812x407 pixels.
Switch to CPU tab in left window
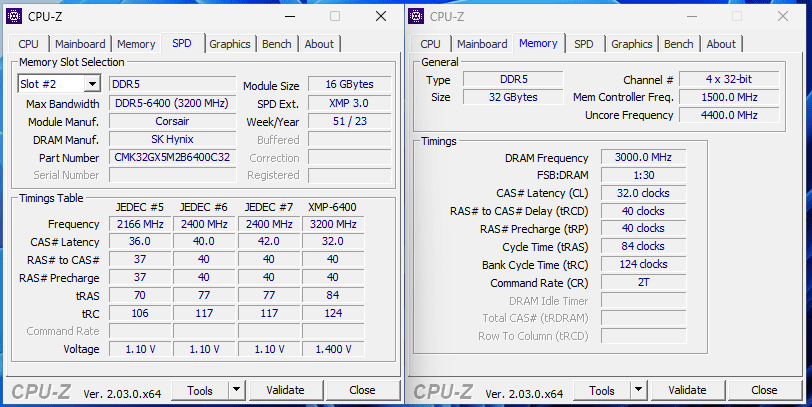(x=28, y=44)
